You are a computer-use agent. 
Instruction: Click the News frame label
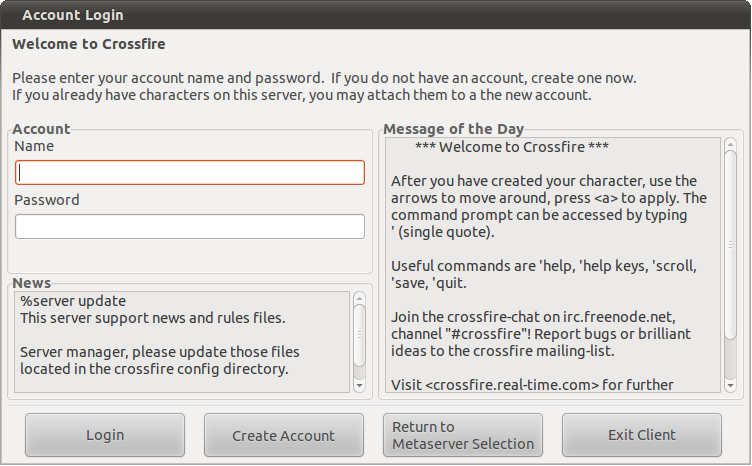click(32, 283)
